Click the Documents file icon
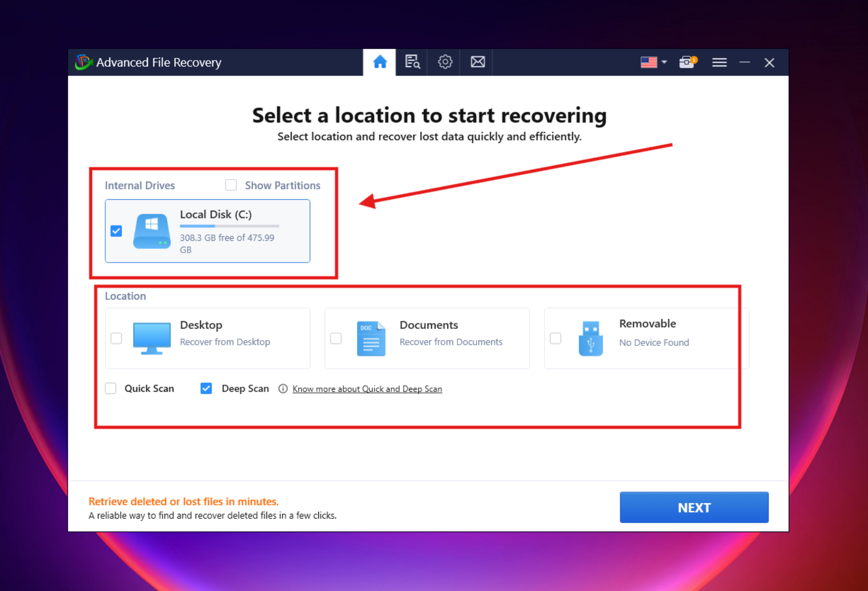The width and height of the screenshot is (868, 591). 371,338
